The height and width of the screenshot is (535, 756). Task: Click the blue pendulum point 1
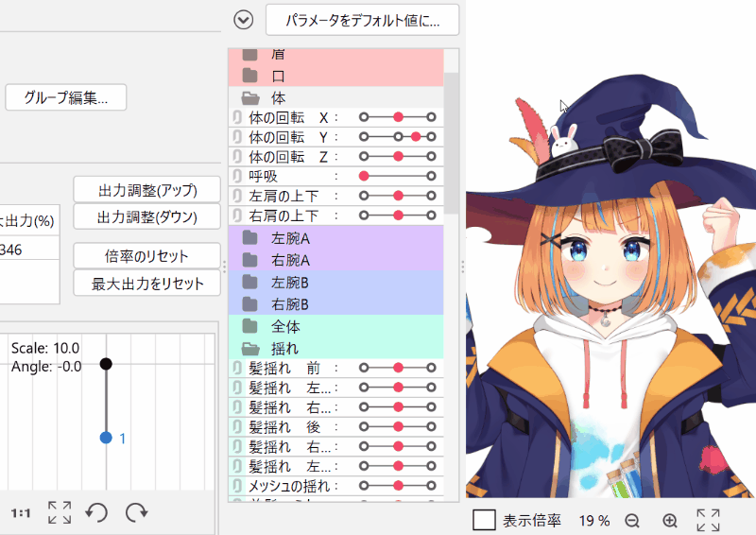tap(106, 438)
